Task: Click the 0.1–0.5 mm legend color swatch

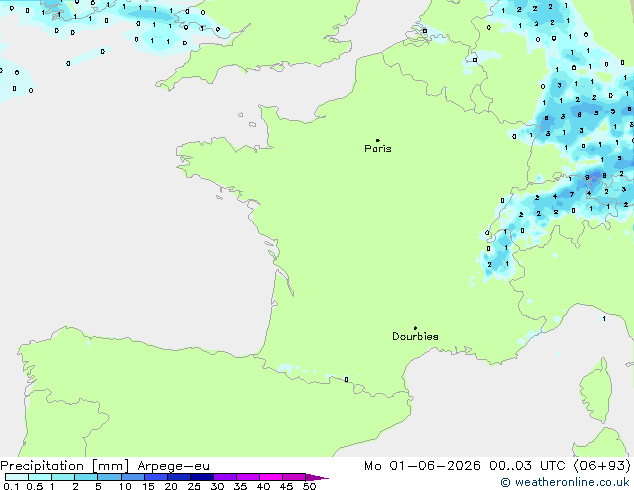Action: [17, 477]
